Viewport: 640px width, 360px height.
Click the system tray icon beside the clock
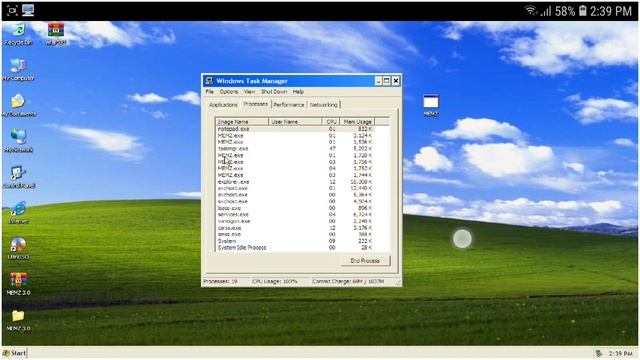click(599, 353)
